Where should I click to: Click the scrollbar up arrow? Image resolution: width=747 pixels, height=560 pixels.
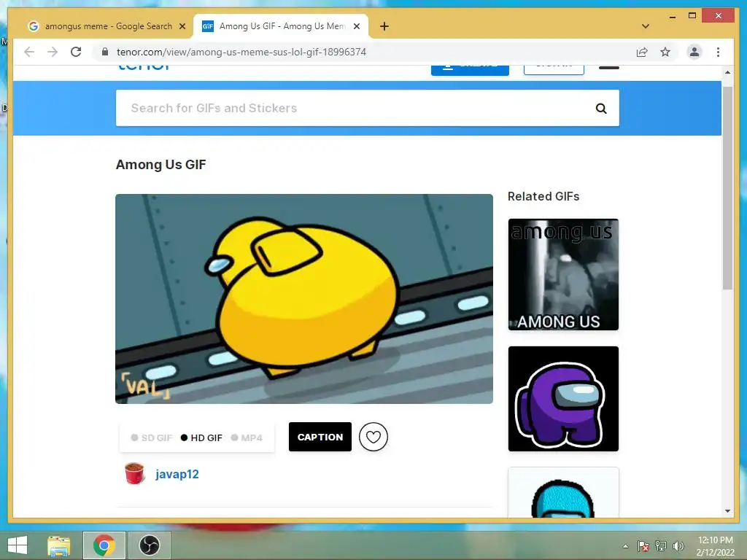click(x=727, y=72)
